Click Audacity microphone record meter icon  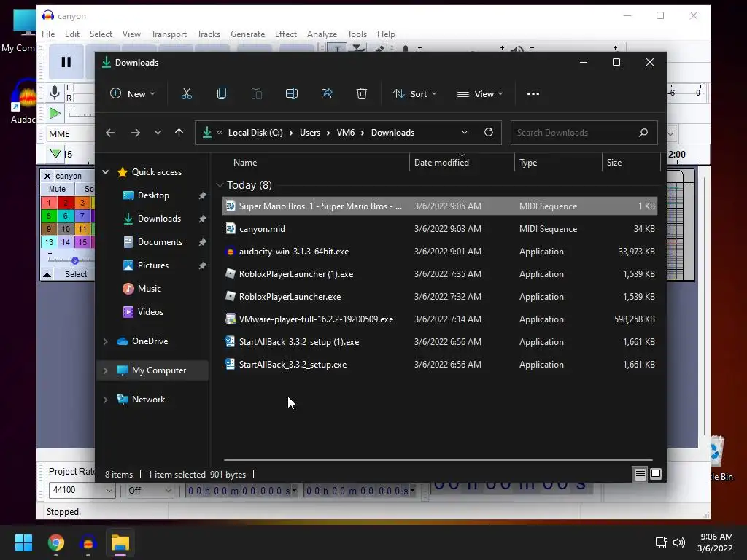[x=55, y=93]
